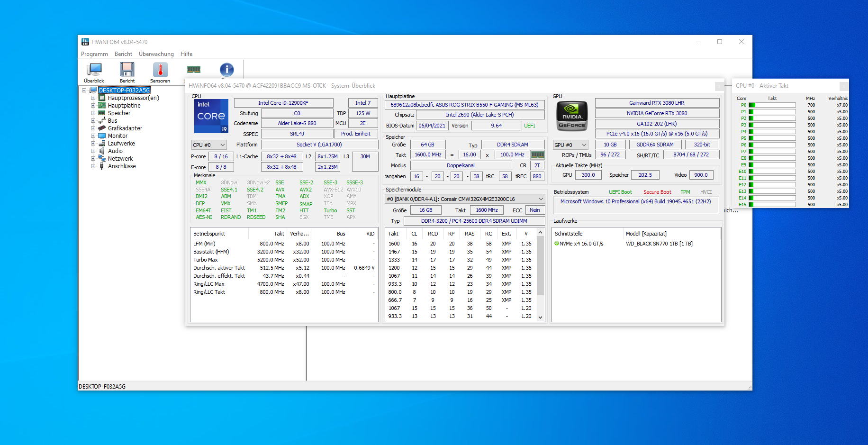
Task: Click the Secure Boot label
Action: (657, 192)
